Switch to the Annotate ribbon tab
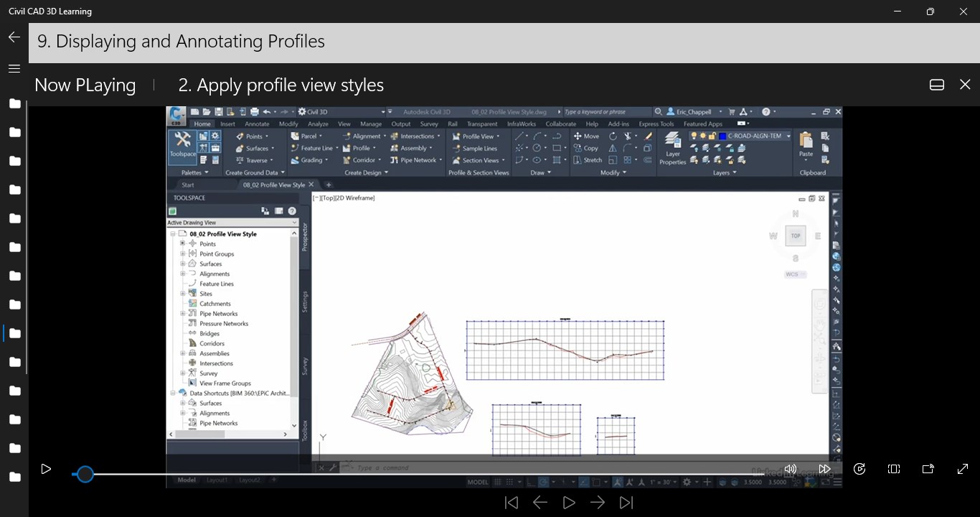Image resolution: width=980 pixels, height=517 pixels. coord(257,124)
